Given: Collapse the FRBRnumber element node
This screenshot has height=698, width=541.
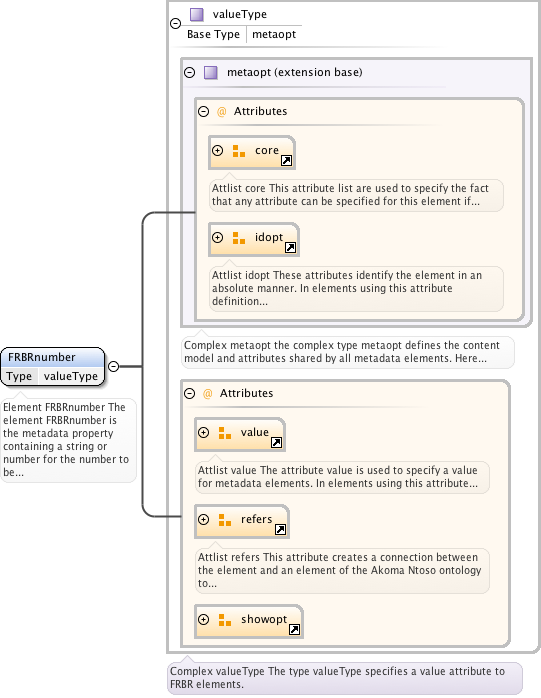Looking at the screenshot, I should [x=114, y=366].
